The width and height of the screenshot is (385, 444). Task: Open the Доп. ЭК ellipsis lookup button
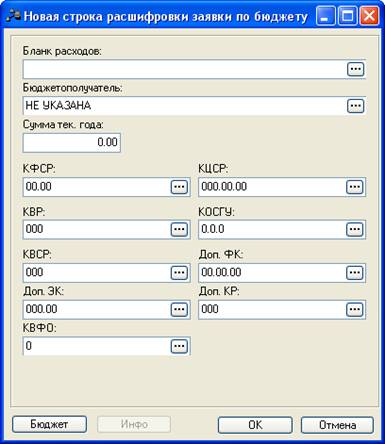click(179, 309)
